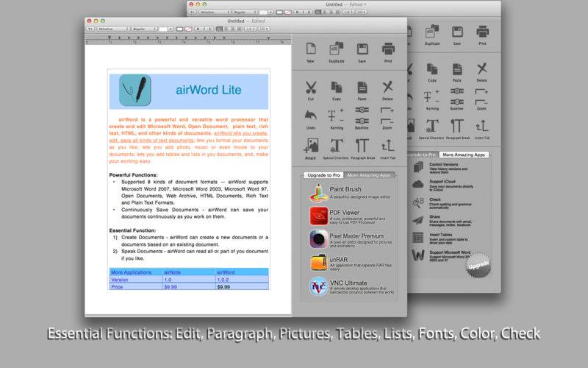Click the New document icon in front window

(310, 49)
